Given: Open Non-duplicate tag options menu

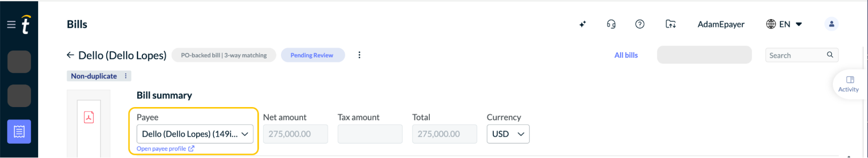Looking at the screenshot, I should tap(125, 76).
